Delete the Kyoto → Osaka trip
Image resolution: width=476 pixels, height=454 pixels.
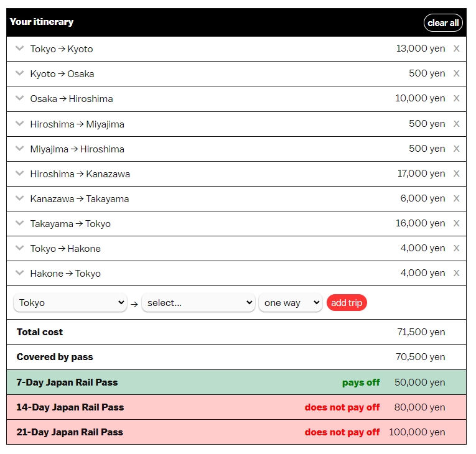click(456, 73)
